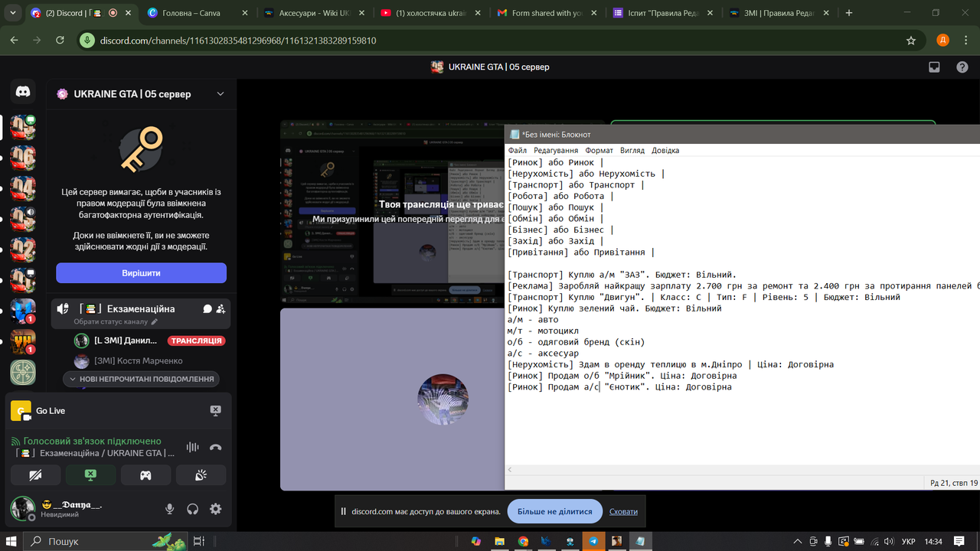
Task: Switch to the YouTube холостячка tab
Action: (430, 13)
